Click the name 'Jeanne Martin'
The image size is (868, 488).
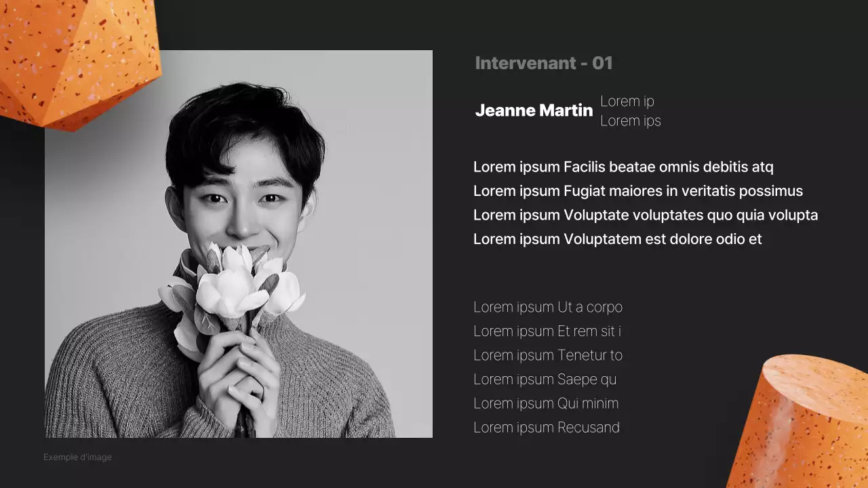[x=534, y=110]
